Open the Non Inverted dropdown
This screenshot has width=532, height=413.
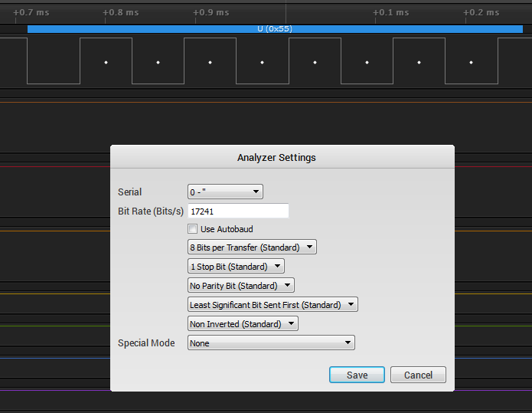tap(243, 323)
